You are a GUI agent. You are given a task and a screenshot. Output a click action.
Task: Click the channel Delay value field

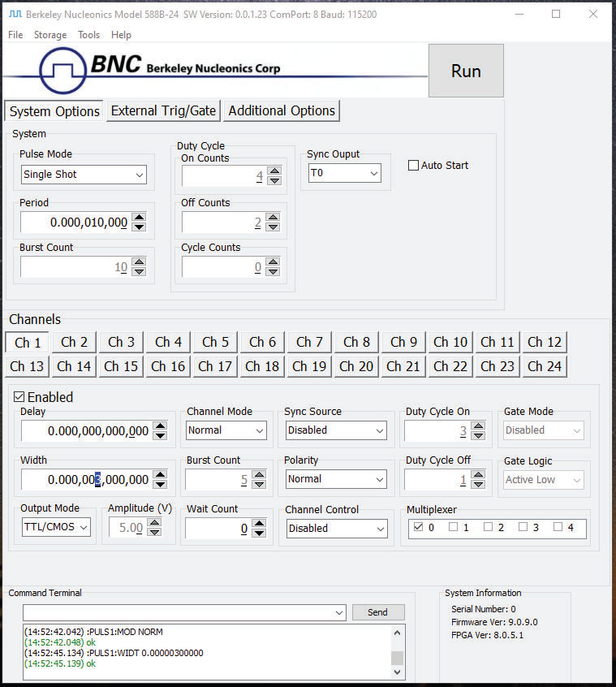point(87,430)
